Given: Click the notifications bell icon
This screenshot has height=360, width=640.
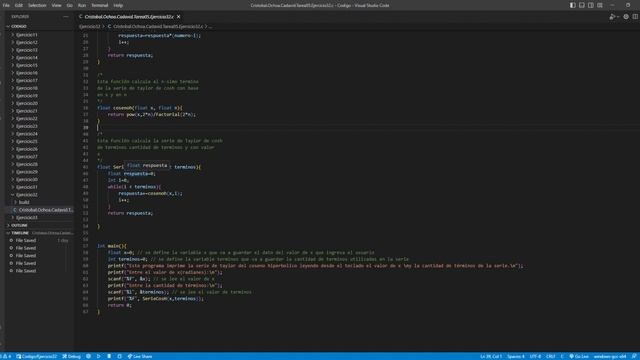Looking at the screenshot, I should pos(634,356).
